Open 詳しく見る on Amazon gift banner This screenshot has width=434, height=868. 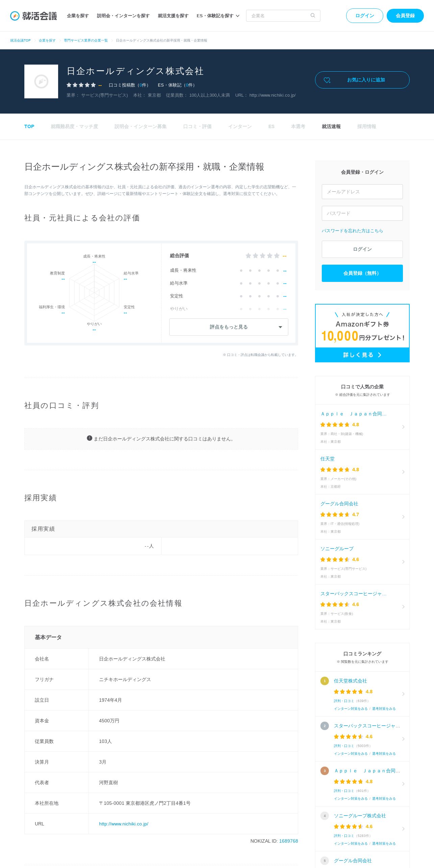[362, 355]
